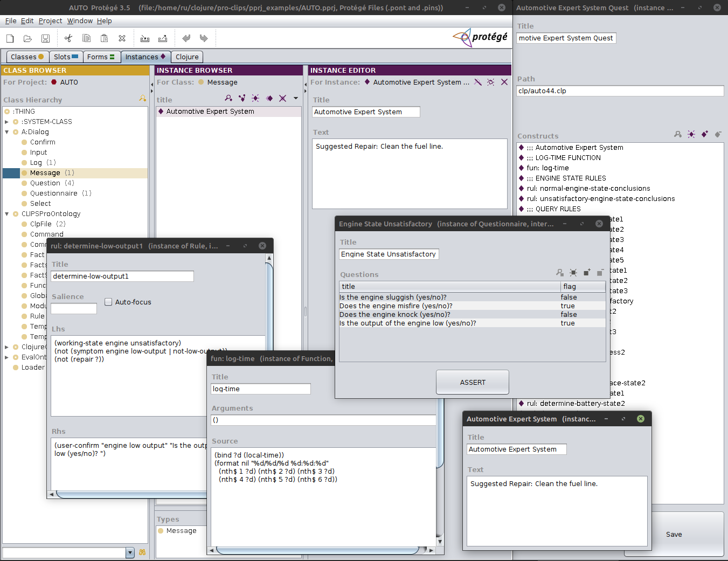Add construct instance icon in Constructs header
This screenshot has width=728, height=561.
[705, 134]
